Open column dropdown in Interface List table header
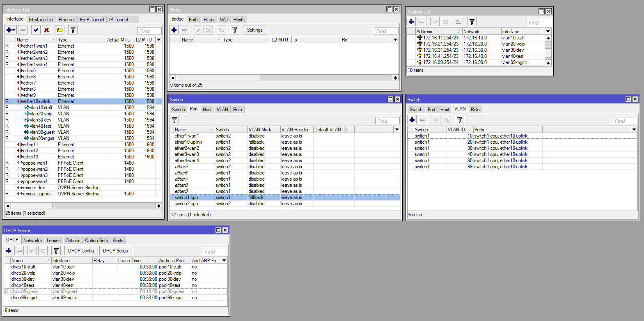 click(x=158, y=40)
